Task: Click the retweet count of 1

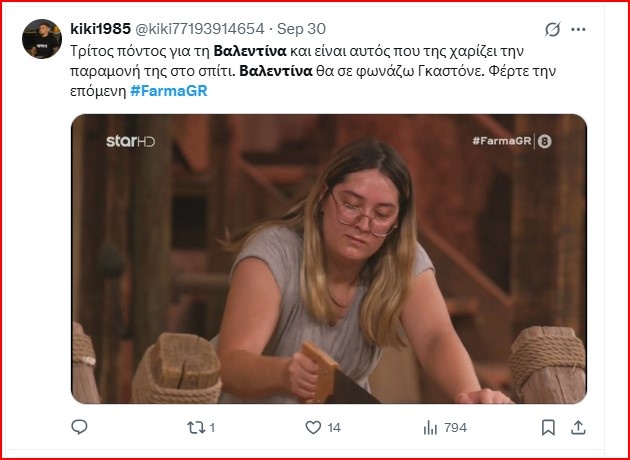Action: pos(212,428)
